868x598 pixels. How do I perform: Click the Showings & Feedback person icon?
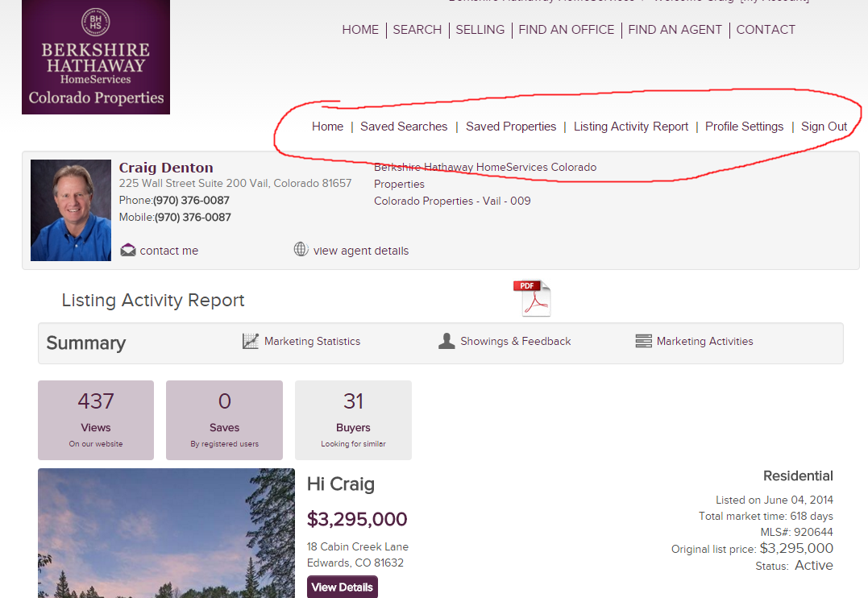pos(446,341)
